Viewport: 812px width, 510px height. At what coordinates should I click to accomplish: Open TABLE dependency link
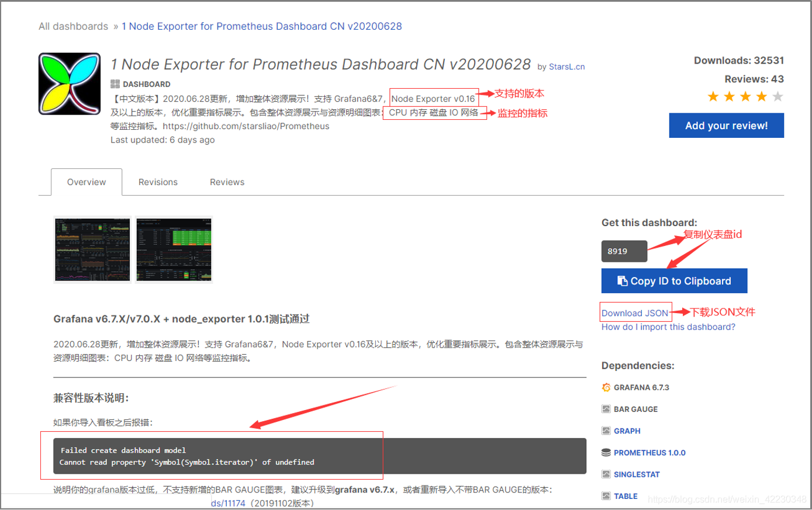tap(626, 496)
